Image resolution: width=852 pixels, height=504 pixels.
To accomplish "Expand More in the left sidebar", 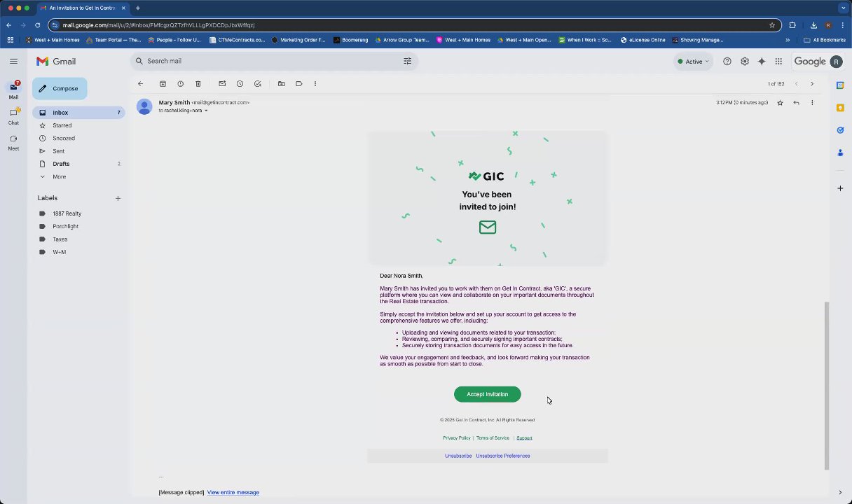I will 60,176.
